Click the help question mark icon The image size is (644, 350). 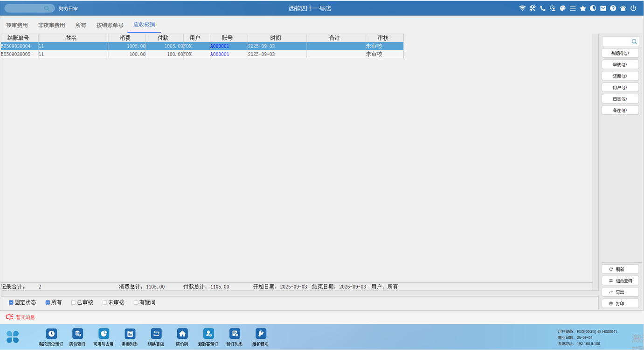click(x=613, y=8)
